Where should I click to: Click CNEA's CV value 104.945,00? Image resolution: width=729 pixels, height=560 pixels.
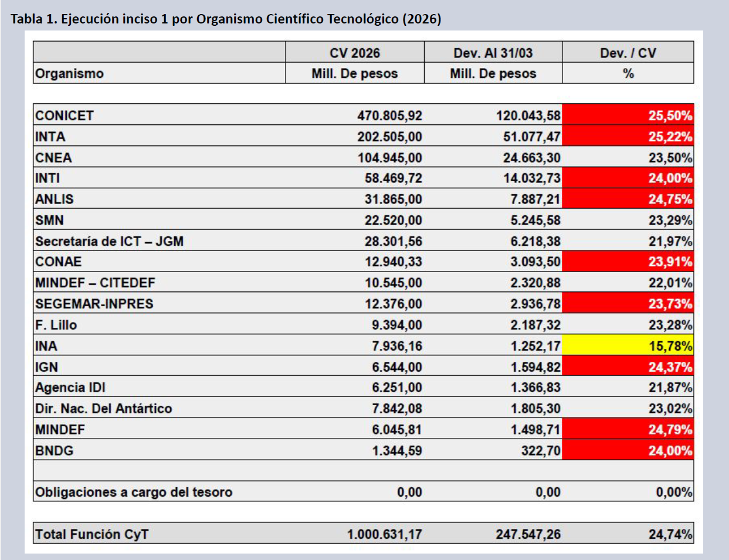pyautogui.click(x=389, y=158)
